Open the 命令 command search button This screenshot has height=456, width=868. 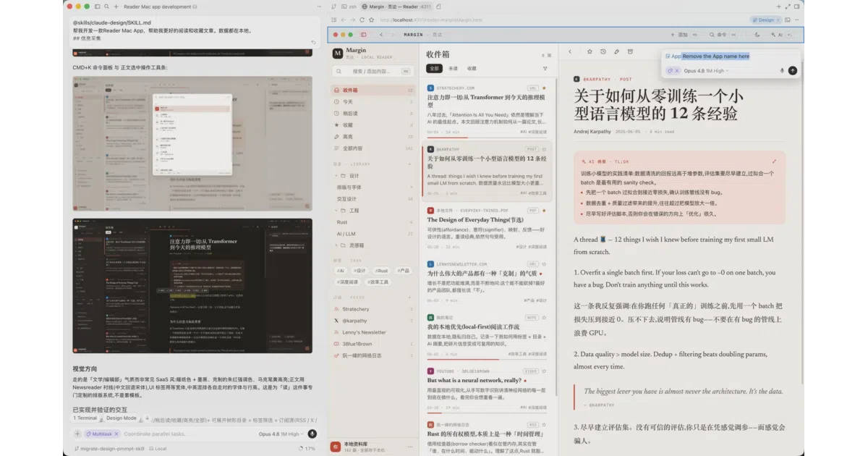(x=722, y=34)
